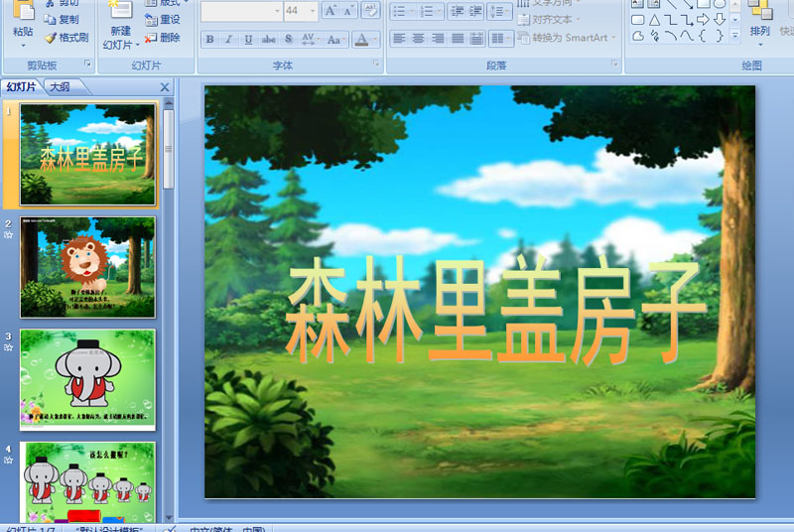The height and width of the screenshot is (532, 794).
Task: Select the elbow connector shape
Action: [671, 20]
